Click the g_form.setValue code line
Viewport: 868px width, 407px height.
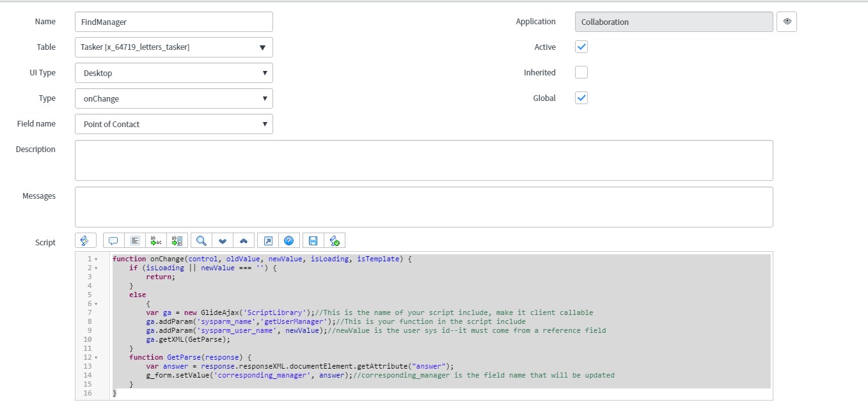pyautogui.click(x=380, y=375)
